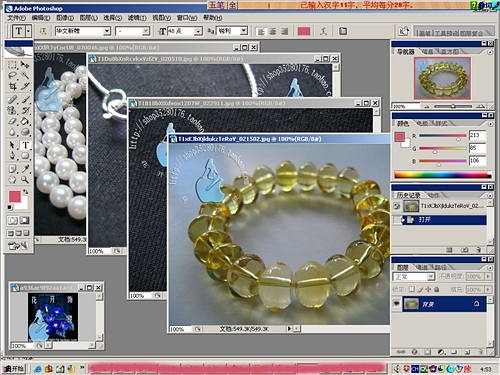
Task: Hide the 背景 layer eye icon
Action: click(x=396, y=304)
